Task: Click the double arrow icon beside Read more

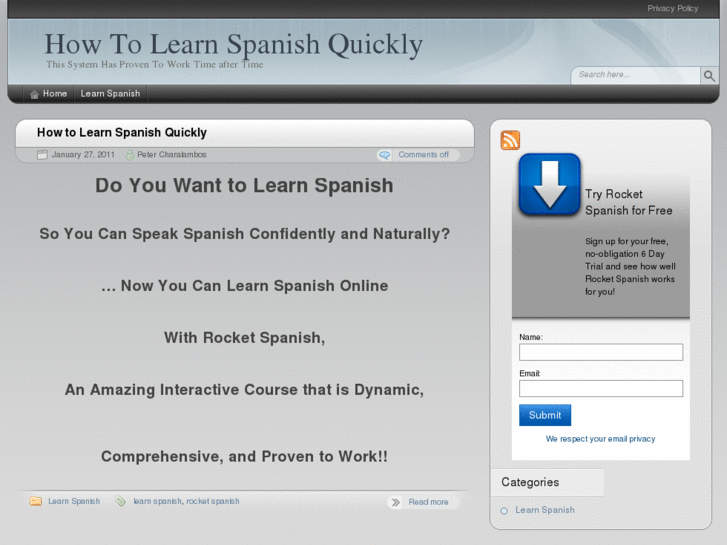Action: [395, 502]
